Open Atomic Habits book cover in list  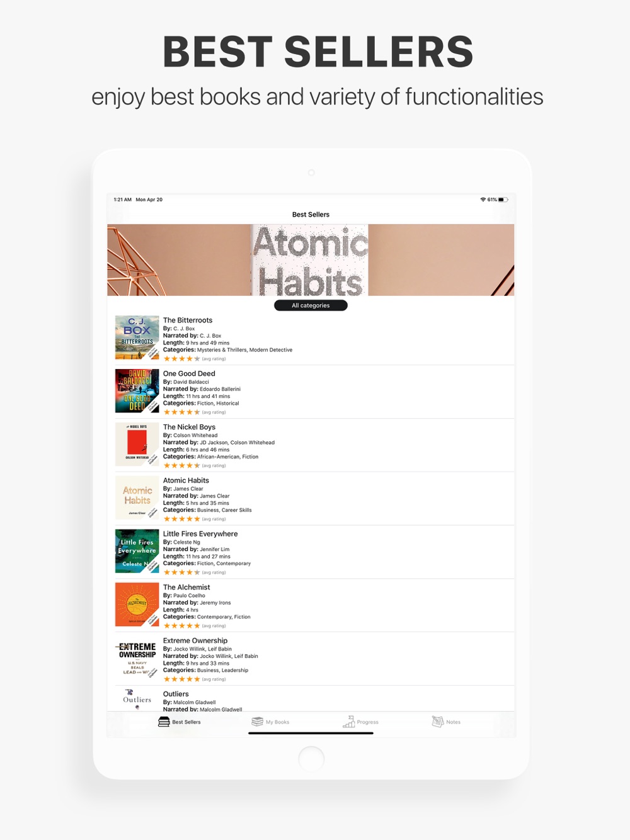coord(137,498)
